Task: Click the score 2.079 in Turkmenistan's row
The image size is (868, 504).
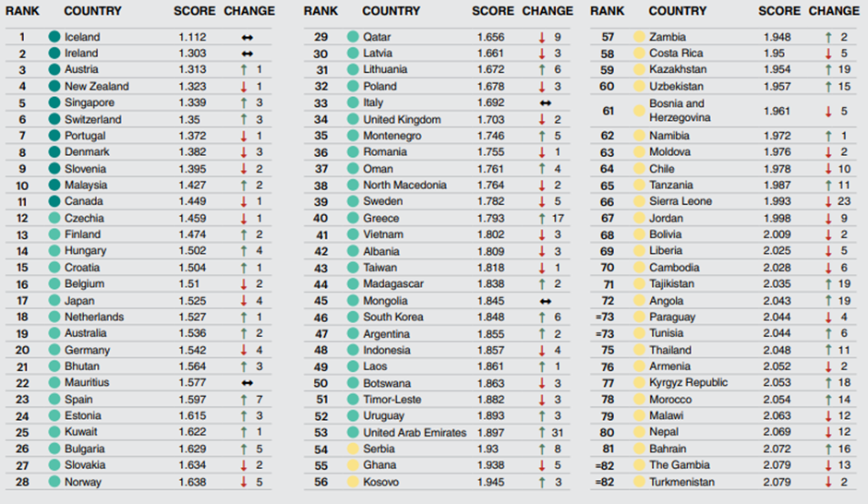Action: click(x=778, y=482)
